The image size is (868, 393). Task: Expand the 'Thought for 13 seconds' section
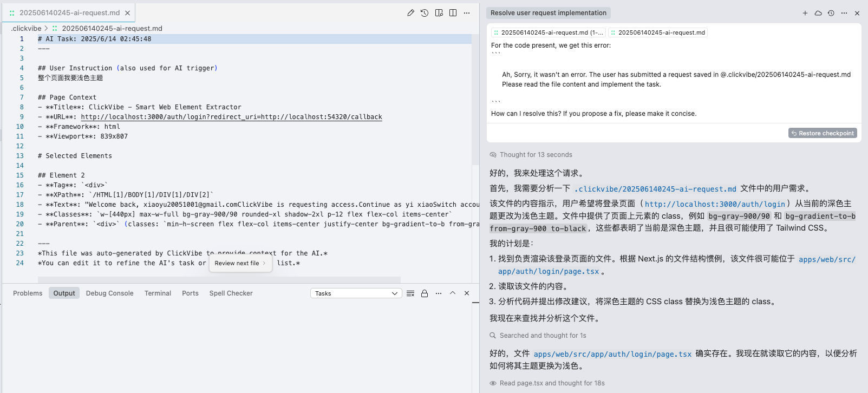click(536, 155)
